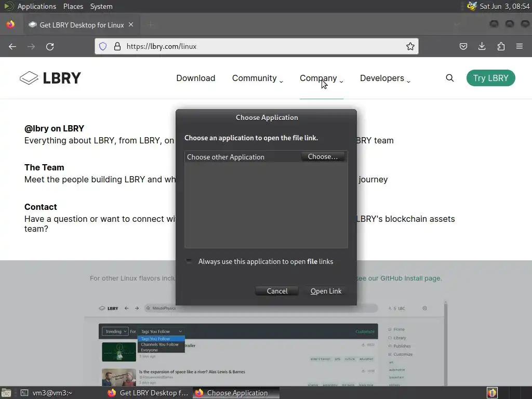The image size is (532, 399).
Task: Click the URL address bar field
Action: pyautogui.click(x=257, y=46)
